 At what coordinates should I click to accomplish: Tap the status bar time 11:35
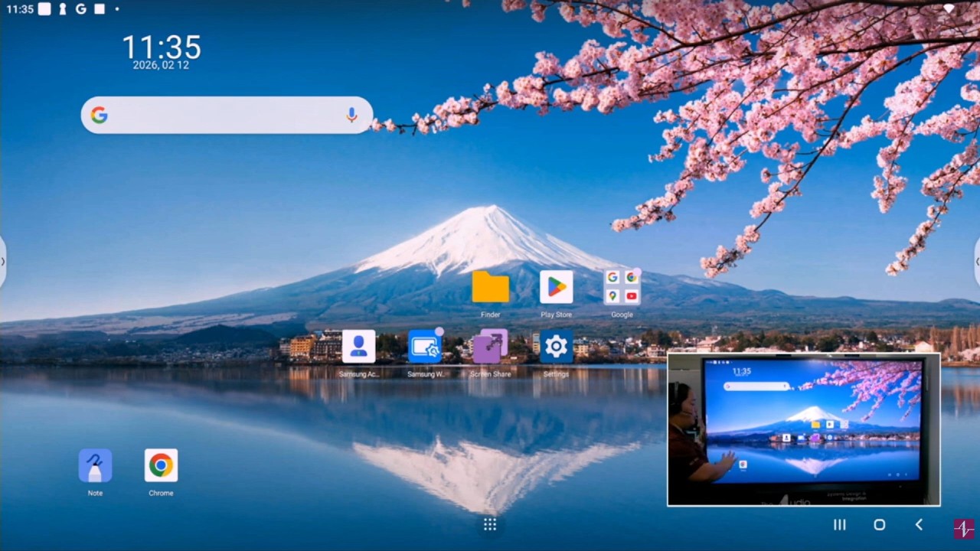click(x=19, y=9)
